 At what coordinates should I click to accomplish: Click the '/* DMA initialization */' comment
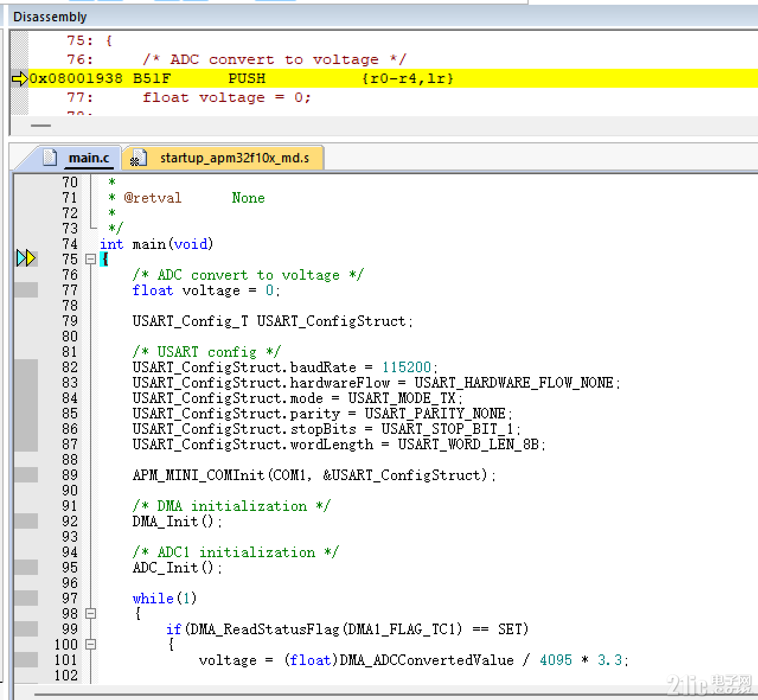coord(231,506)
